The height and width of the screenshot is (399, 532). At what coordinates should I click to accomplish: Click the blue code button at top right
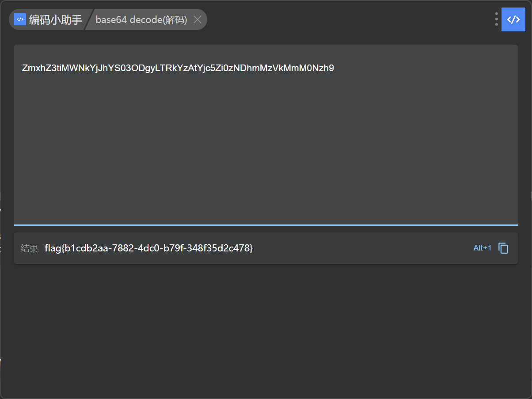tap(513, 19)
